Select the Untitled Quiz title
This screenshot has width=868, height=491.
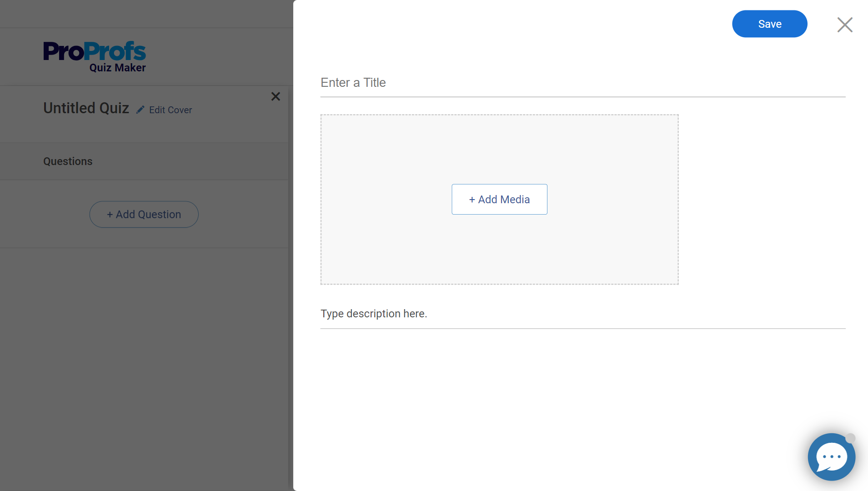coord(86,108)
